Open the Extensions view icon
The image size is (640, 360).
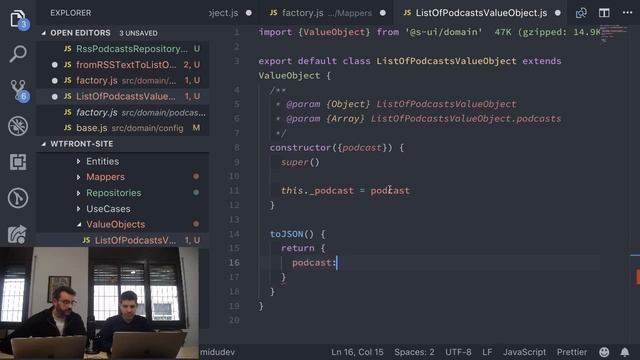18,162
